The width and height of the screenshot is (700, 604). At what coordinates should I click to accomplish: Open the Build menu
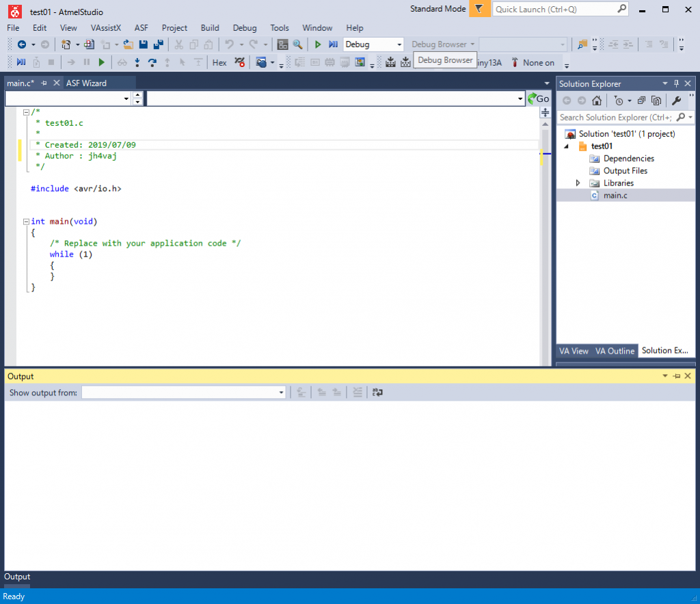pyautogui.click(x=210, y=28)
